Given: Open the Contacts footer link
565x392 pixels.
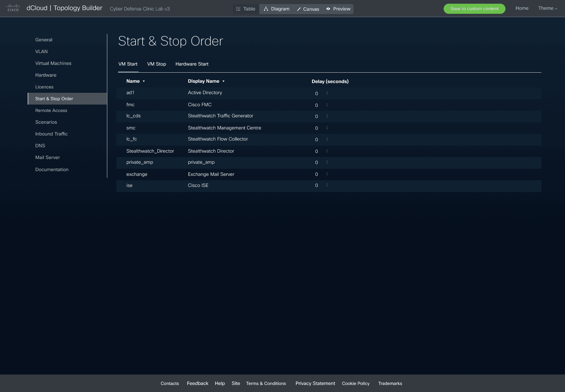Looking at the screenshot, I should (x=169, y=383).
